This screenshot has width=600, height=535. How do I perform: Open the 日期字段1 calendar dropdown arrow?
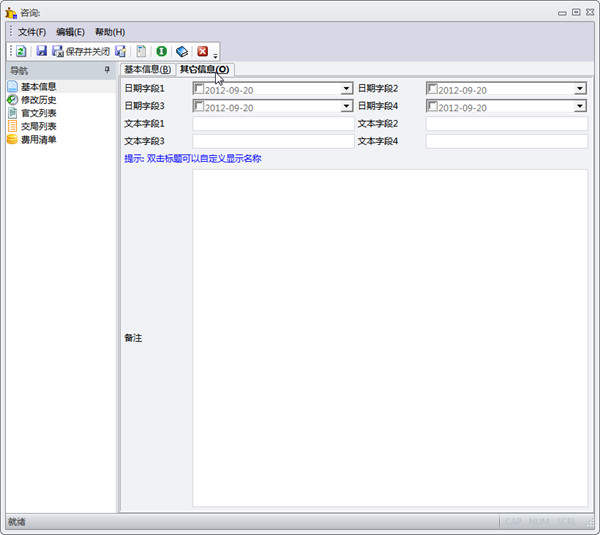pyautogui.click(x=346, y=88)
